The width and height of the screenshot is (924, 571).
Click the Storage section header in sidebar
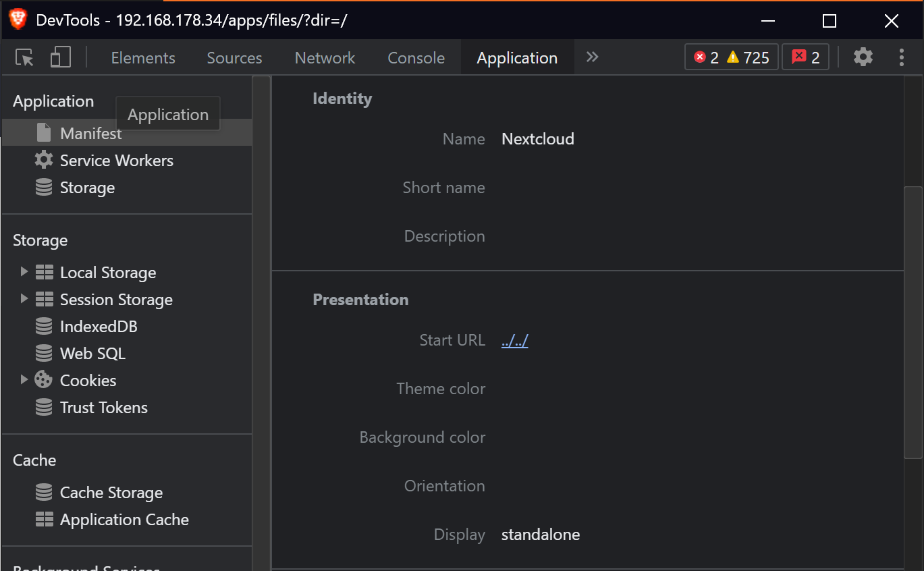[x=40, y=240]
